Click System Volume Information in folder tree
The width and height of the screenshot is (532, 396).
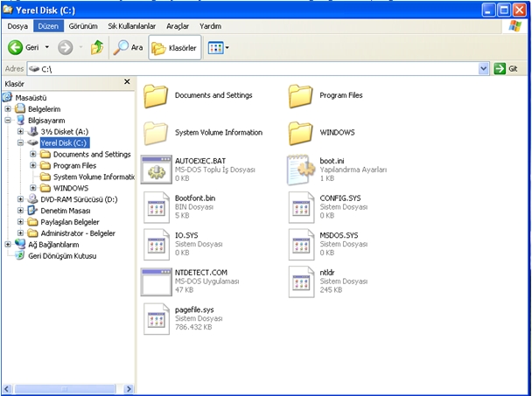point(94,177)
